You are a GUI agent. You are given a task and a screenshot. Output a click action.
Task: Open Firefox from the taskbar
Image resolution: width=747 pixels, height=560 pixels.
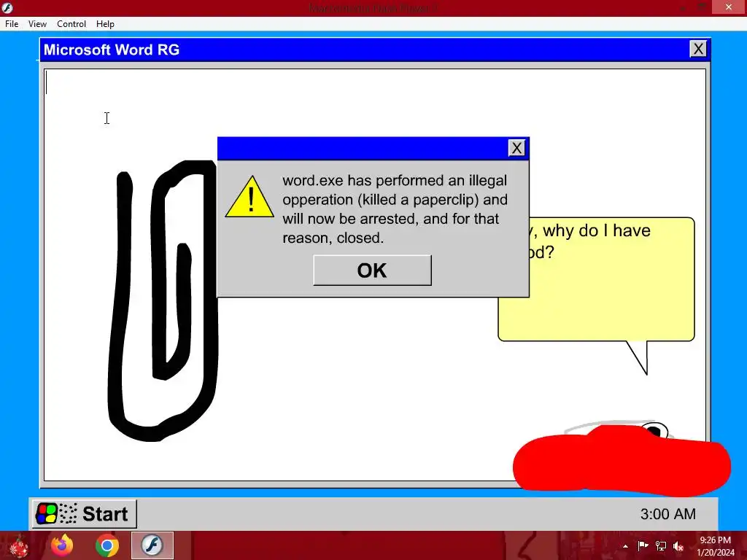pos(62,545)
